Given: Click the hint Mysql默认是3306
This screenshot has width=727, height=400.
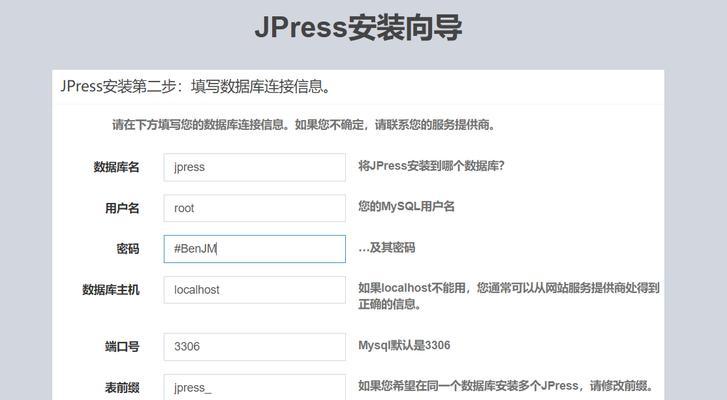Looking at the screenshot, I should pos(404,345).
